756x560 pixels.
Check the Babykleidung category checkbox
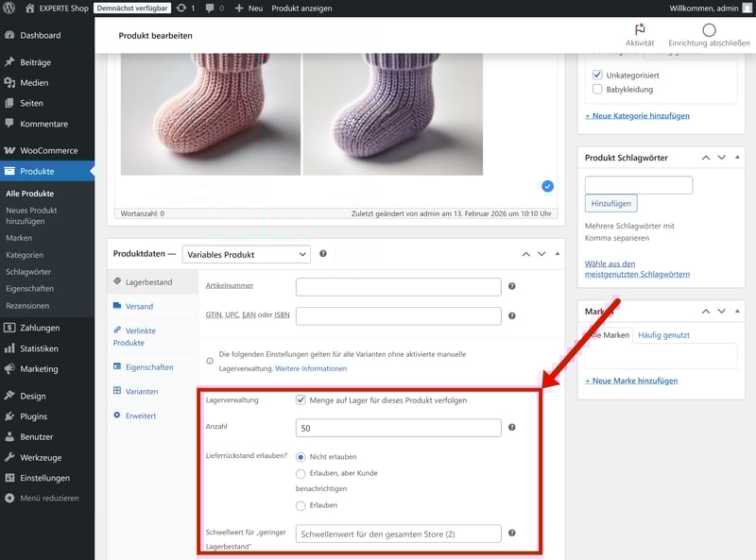[x=597, y=90]
